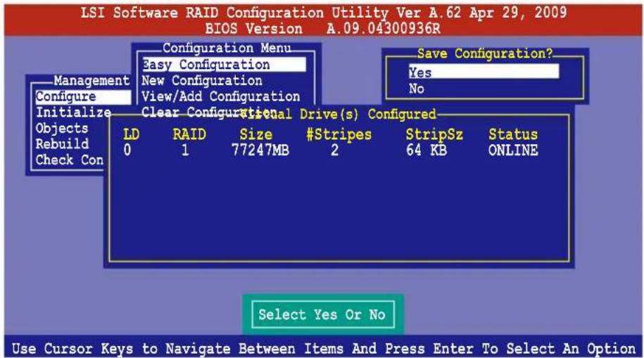Select Easy Configuration menu entry

click(224, 65)
